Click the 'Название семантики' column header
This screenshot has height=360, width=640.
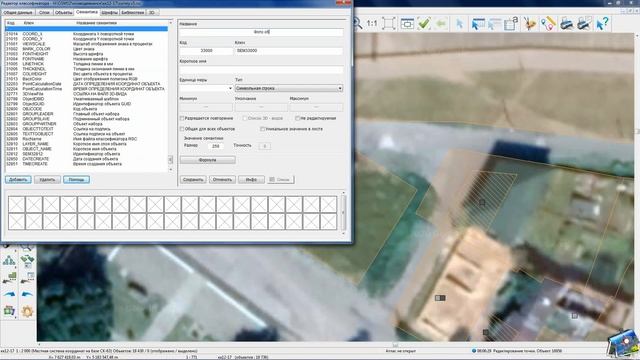97,23
